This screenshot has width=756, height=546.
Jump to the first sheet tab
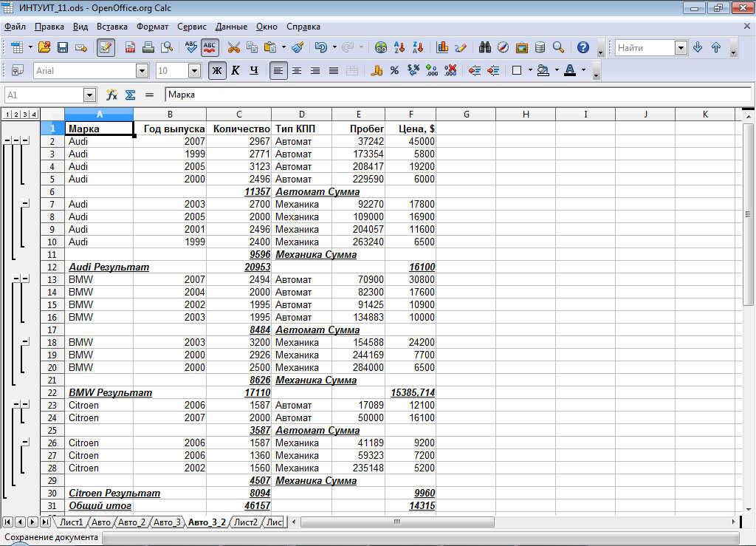coord(7,522)
